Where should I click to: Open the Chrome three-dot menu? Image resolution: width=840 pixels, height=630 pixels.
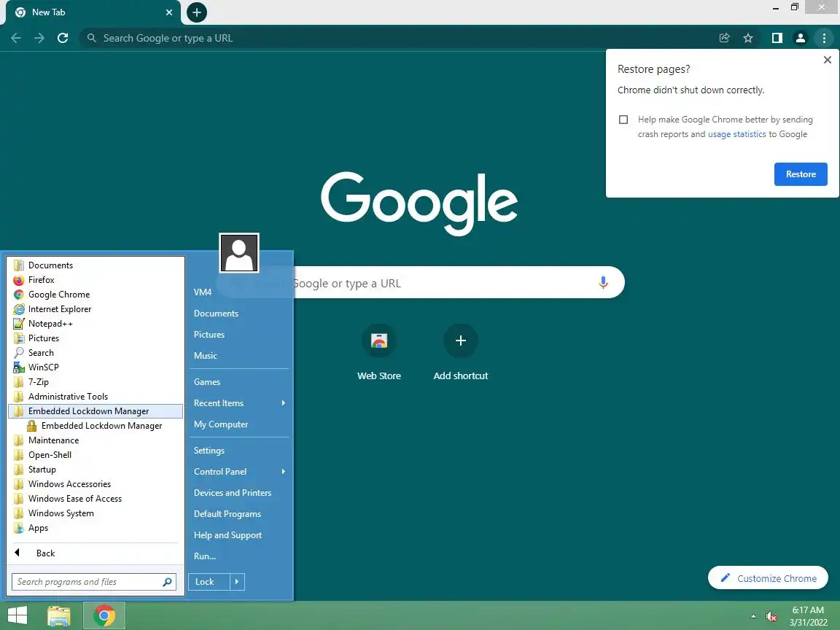pyautogui.click(x=824, y=38)
